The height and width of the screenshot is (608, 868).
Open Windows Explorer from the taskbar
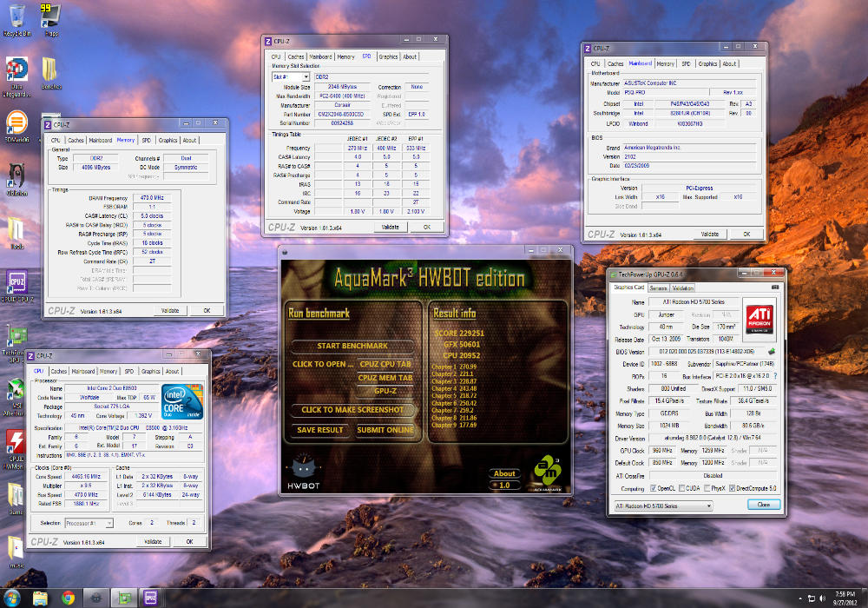coord(41,598)
